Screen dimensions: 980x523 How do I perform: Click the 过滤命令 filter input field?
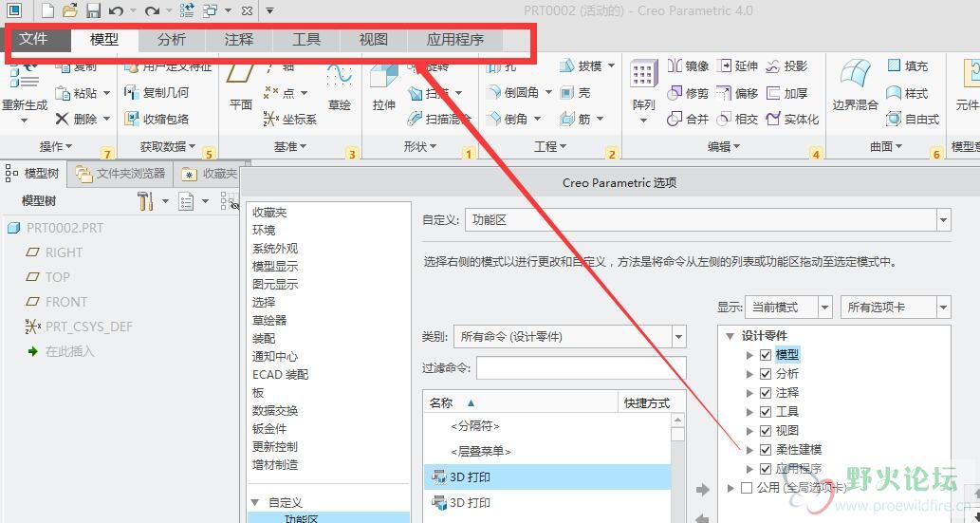tap(582, 368)
